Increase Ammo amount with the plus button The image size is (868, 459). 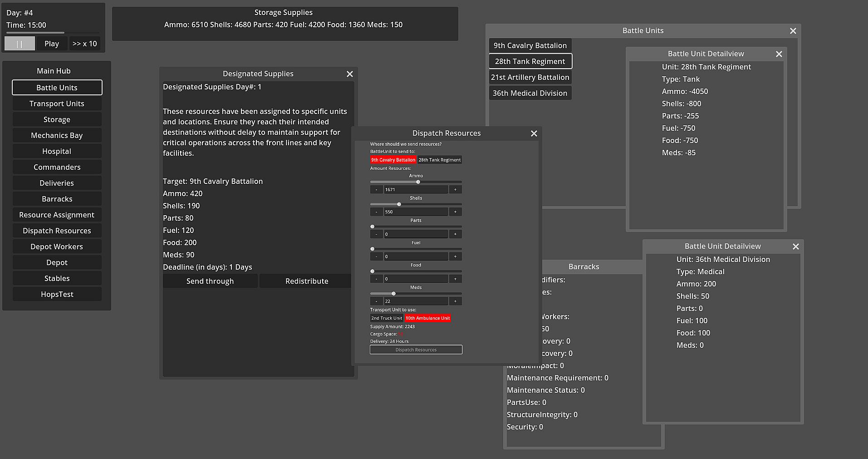[455, 189]
